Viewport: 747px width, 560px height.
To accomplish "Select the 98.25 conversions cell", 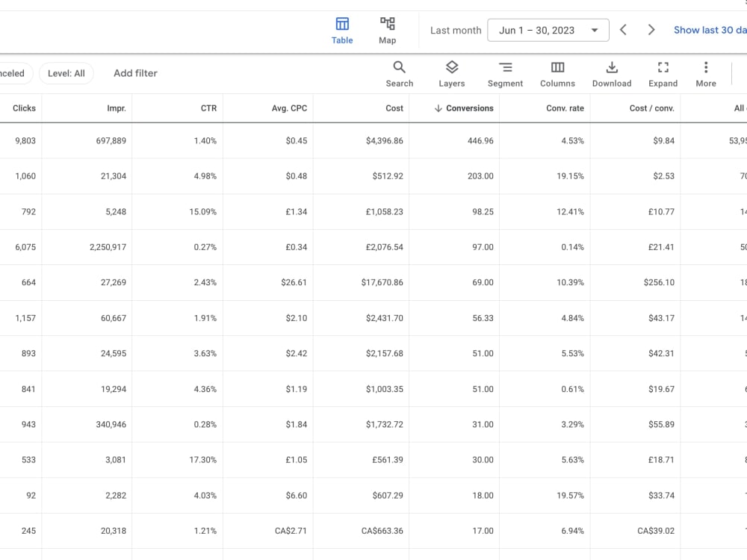I will click(x=483, y=212).
